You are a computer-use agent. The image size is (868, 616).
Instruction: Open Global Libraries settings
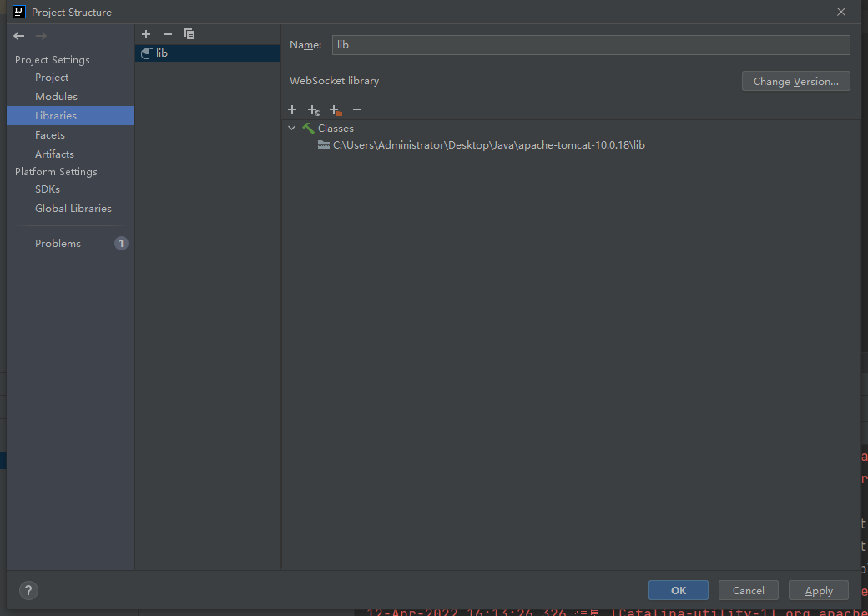[73, 209]
